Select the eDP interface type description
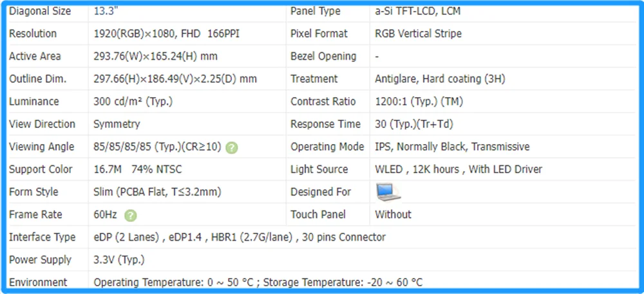 (x=240, y=237)
